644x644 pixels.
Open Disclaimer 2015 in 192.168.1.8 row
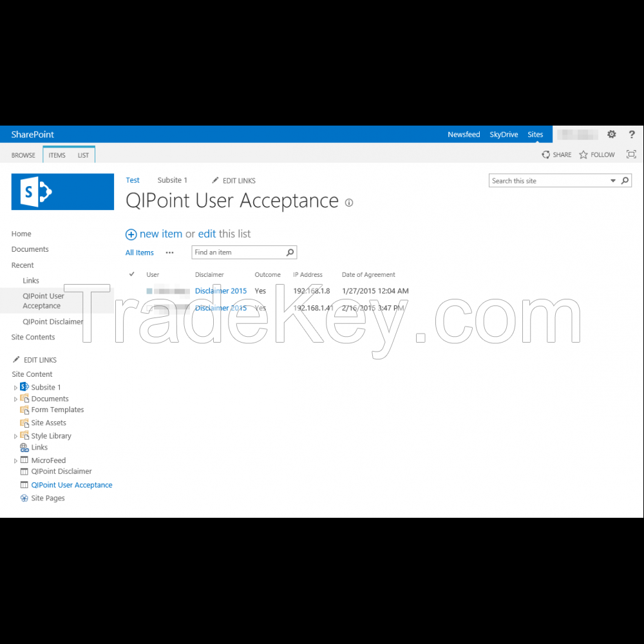pyautogui.click(x=220, y=291)
